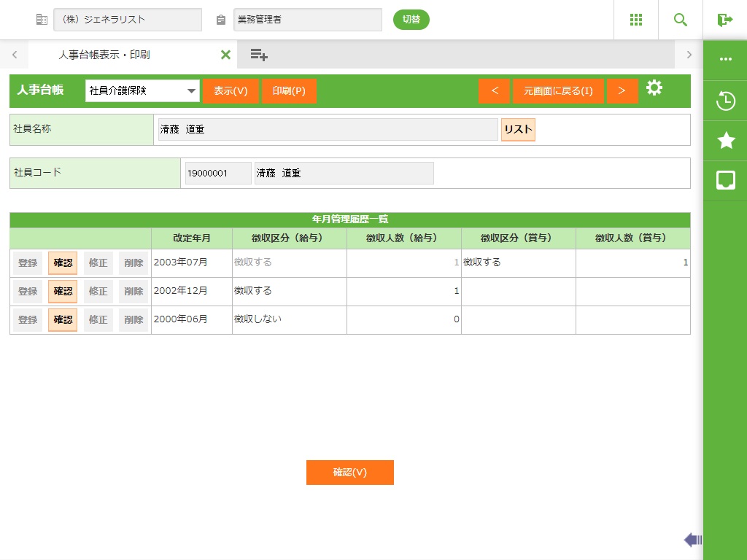This screenshot has height=560, width=747.
Task: Click the logout icon in top corner
Action: pos(725,20)
